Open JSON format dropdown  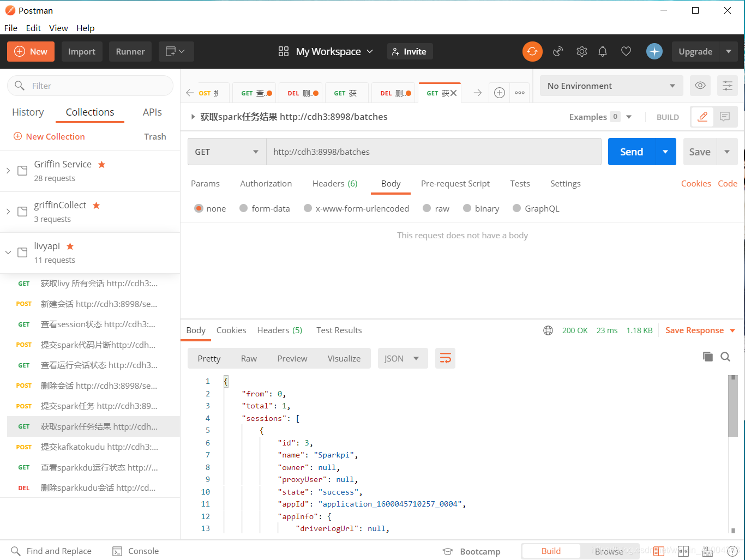tap(402, 358)
